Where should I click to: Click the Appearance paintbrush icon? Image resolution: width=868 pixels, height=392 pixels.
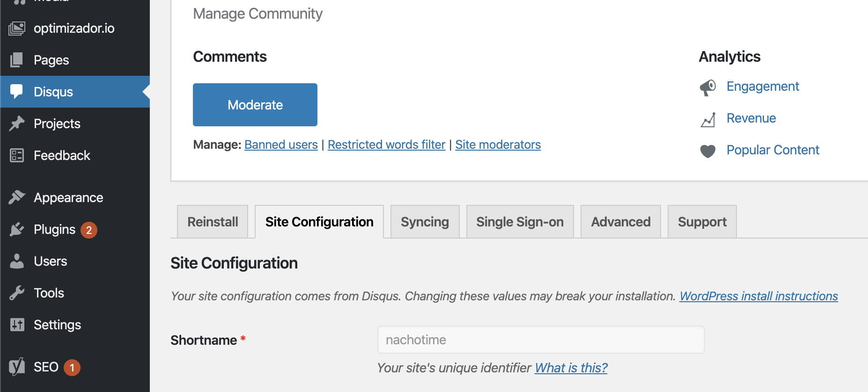[17, 197]
